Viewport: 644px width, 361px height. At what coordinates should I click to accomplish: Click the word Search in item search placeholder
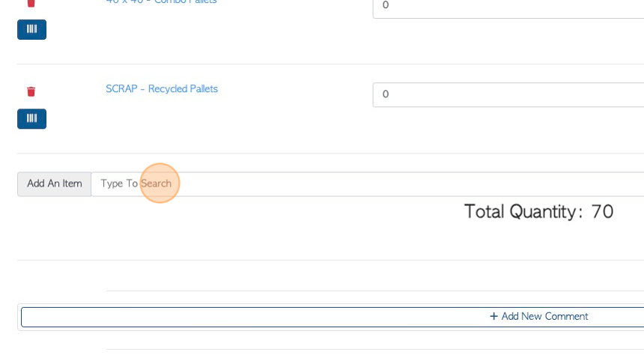click(156, 183)
